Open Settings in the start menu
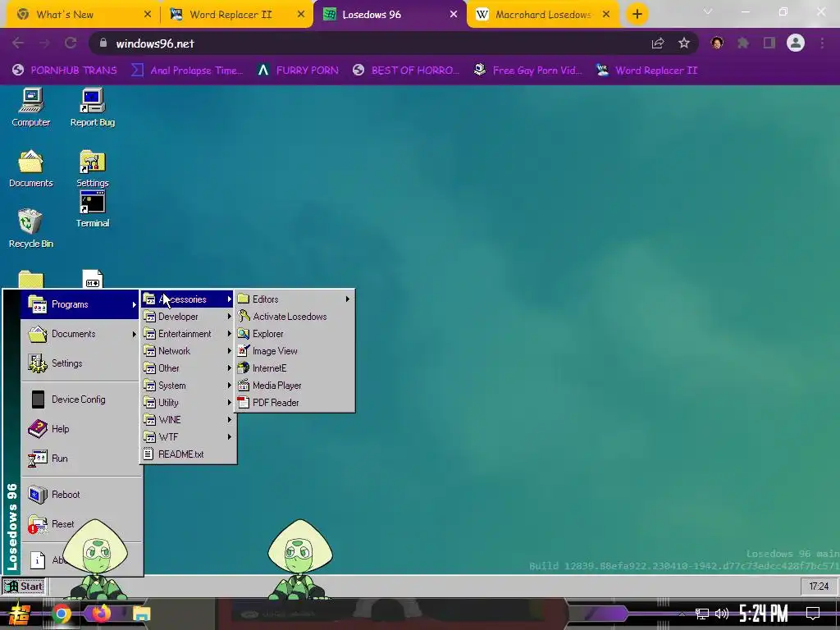 coord(80,363)
